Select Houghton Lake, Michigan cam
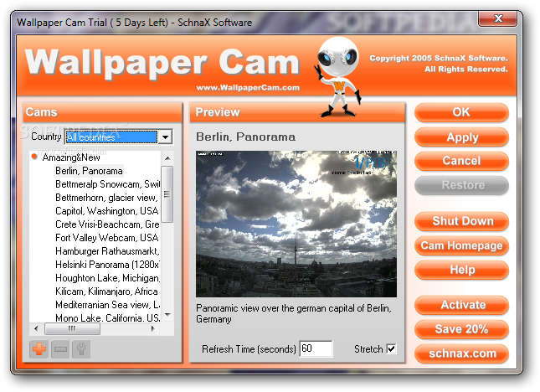540x392 pixels. (107, 278)
